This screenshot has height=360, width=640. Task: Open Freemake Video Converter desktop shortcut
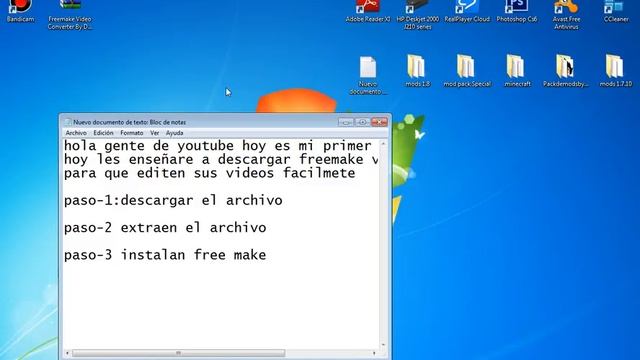(x=70, y=15)
